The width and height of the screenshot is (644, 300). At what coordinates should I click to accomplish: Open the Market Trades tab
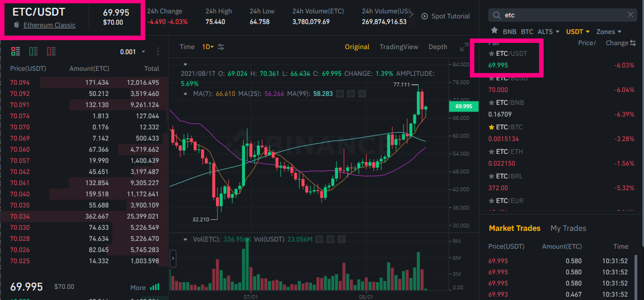(x=515, y=228)
